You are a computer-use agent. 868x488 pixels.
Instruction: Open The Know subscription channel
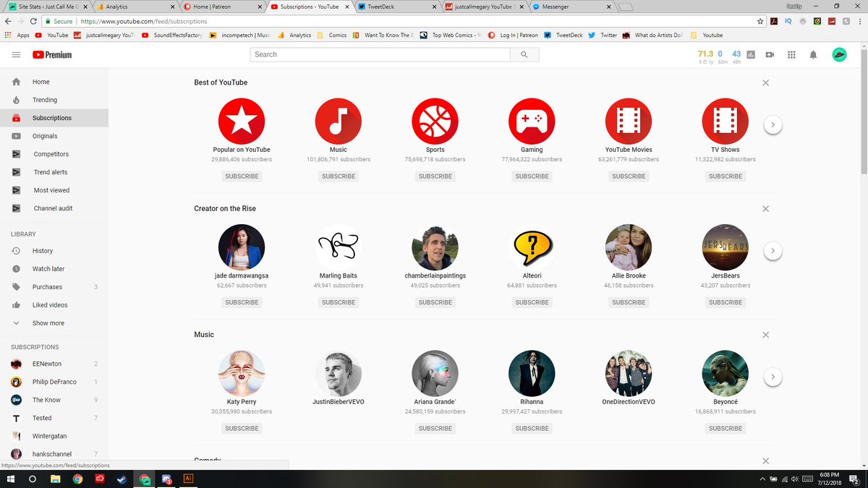54,400
